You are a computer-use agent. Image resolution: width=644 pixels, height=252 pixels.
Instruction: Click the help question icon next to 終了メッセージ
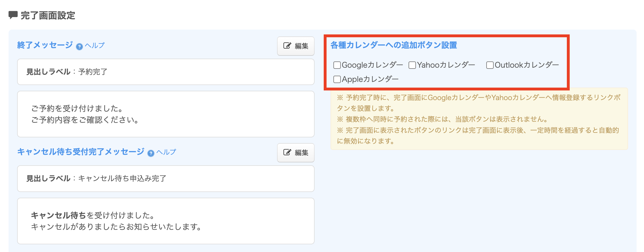[79, 47]
